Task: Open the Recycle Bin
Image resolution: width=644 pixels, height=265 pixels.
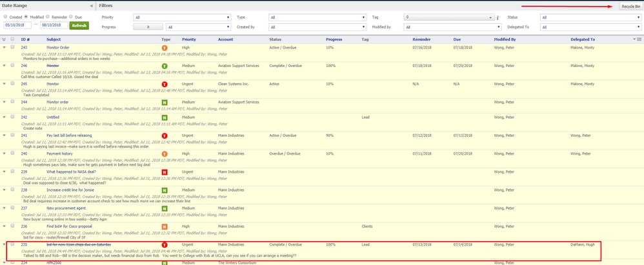Action: click(x=630, y=6)
